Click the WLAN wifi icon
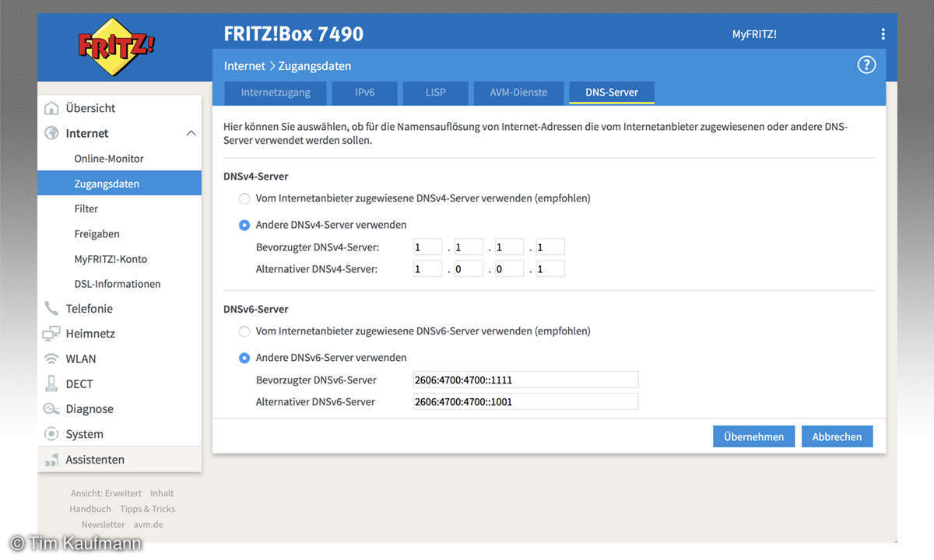The image size is (934, 560). point(51,359)
